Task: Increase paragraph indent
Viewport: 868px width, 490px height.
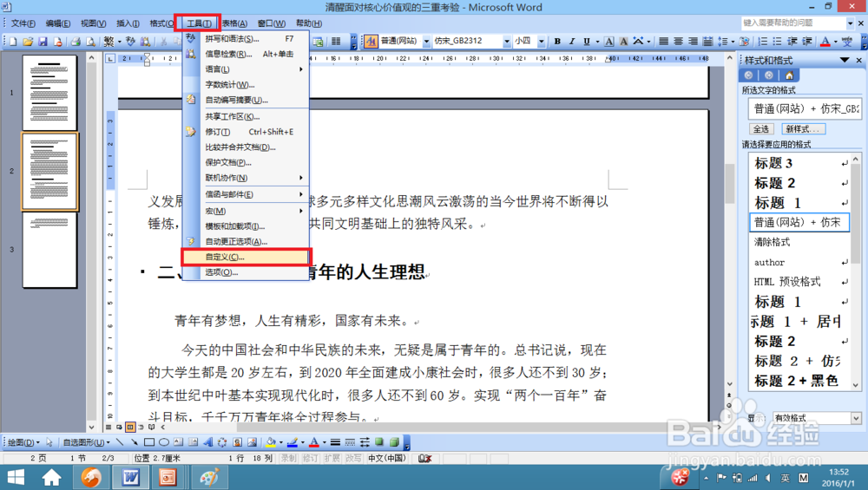Action: (807, 42)
